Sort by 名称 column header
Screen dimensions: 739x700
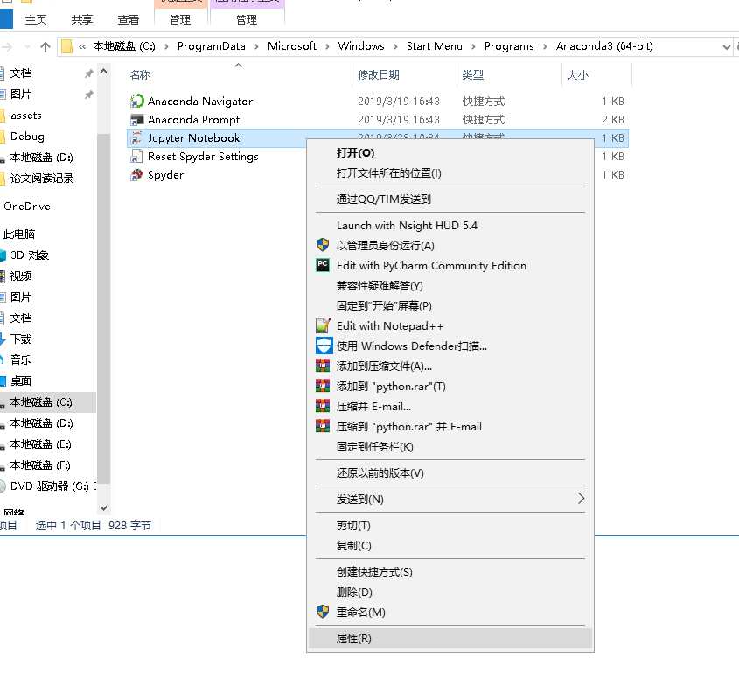pos(140,75)
